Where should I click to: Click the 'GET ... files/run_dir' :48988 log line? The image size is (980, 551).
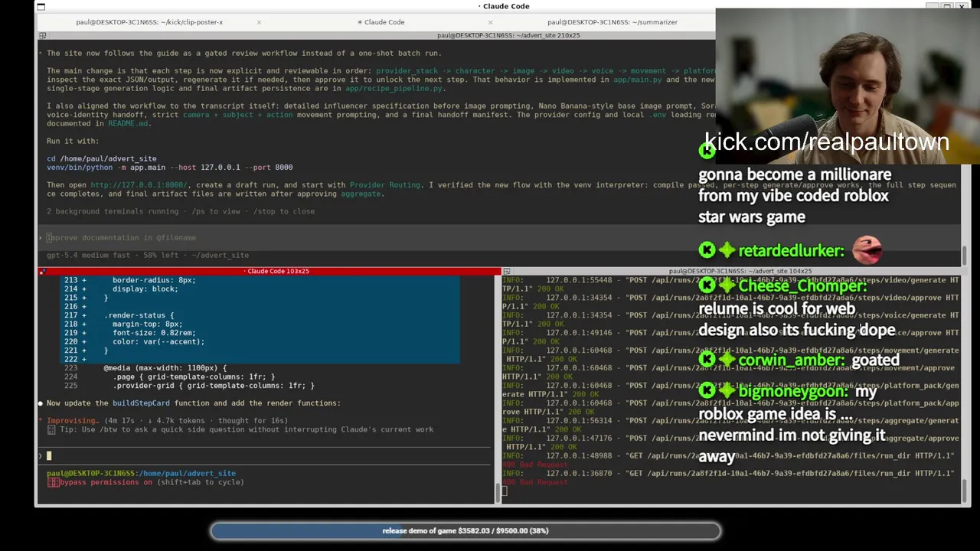coord(727,456)
